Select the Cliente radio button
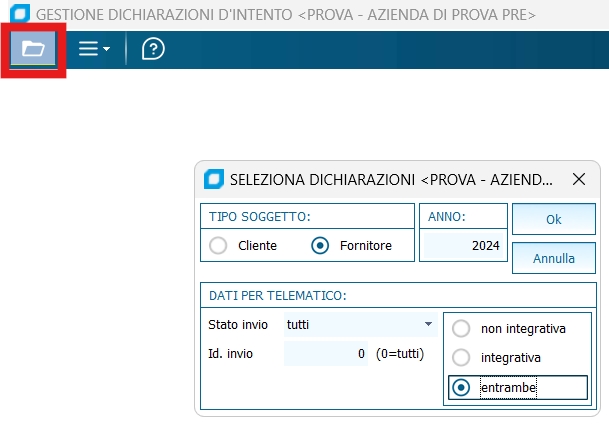609x437 pixels. (218, 245)
